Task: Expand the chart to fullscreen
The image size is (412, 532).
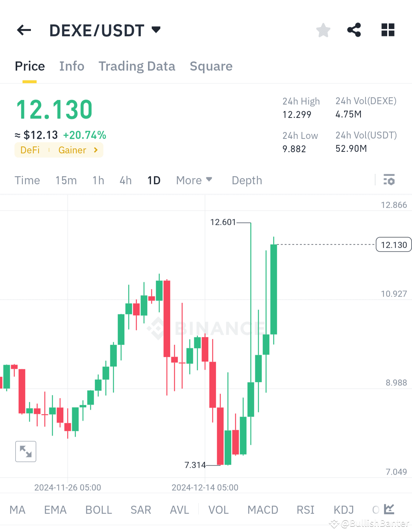Action: [25, 451]
